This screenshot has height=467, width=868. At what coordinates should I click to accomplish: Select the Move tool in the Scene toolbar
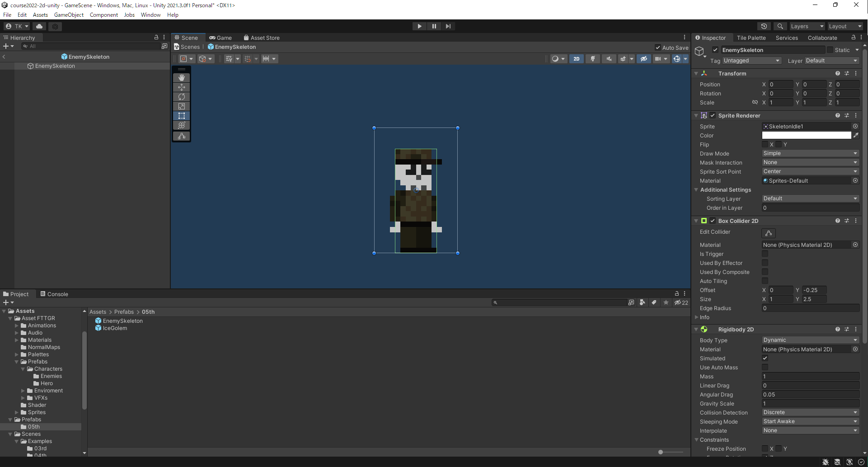[182, 87]
